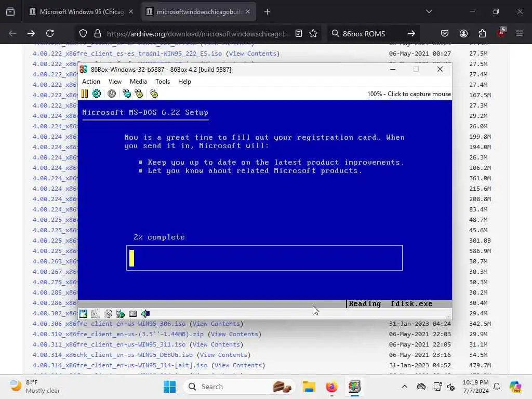Open the weather widget showing 81°F

(x=35, y=387)
